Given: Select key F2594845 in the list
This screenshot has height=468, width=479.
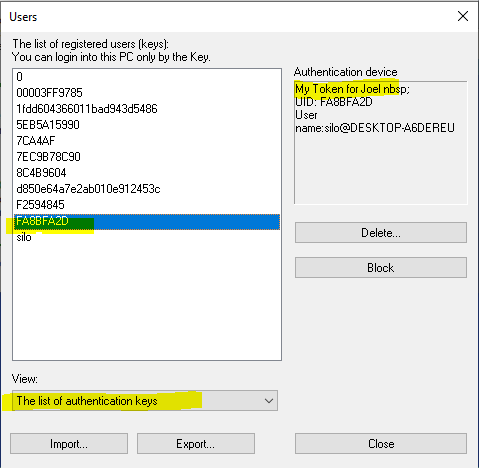Looking at the screenshot, I should pos(147,205).
